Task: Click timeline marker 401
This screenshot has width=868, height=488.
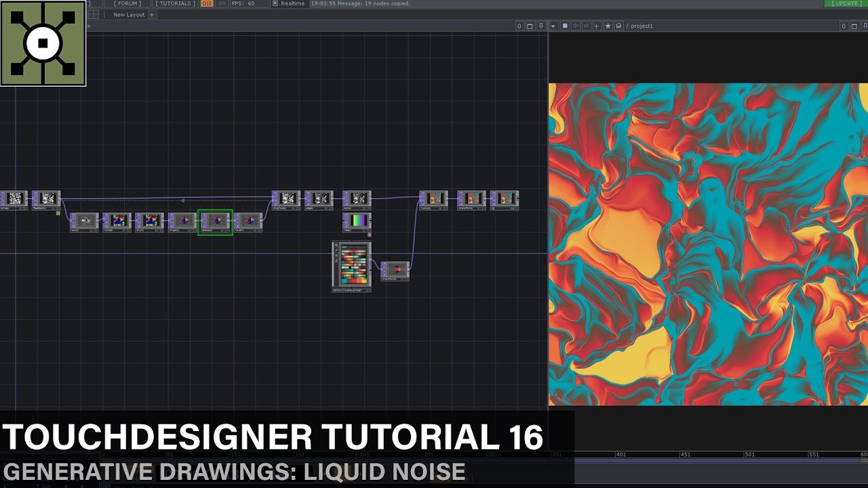Action: 620,455
